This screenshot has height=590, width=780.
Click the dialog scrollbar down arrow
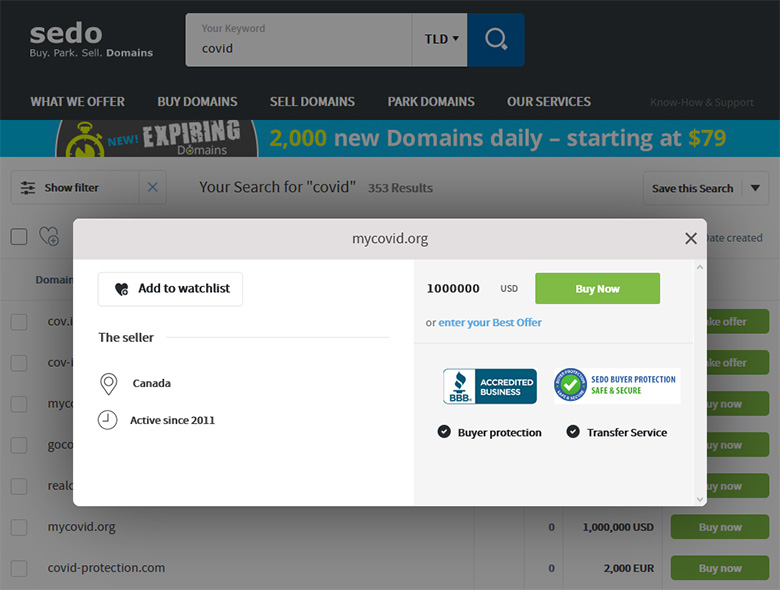[700, 499]
